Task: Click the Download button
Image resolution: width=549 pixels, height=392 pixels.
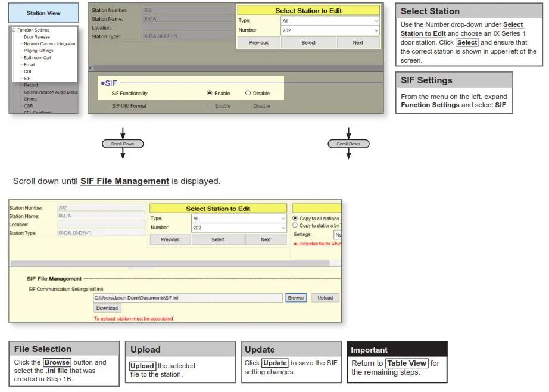Action: [x=107, y=308]
